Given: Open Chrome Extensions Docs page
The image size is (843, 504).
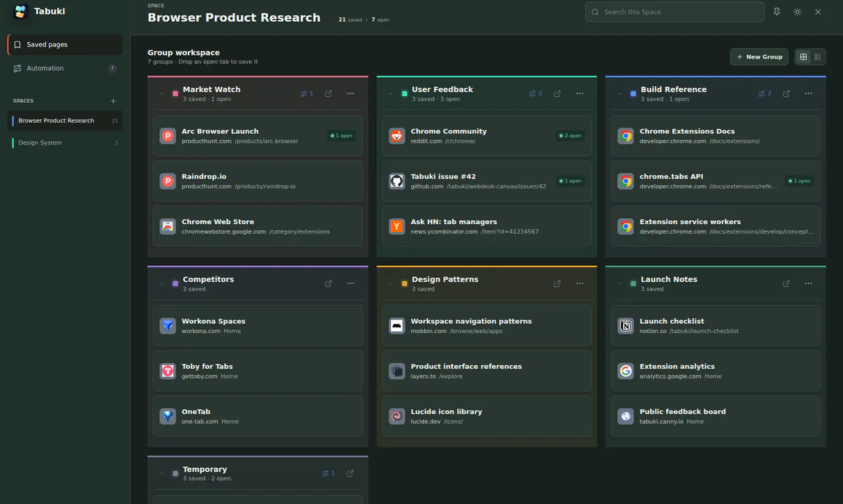Looking at the screenshot, I should coord(716,136).
